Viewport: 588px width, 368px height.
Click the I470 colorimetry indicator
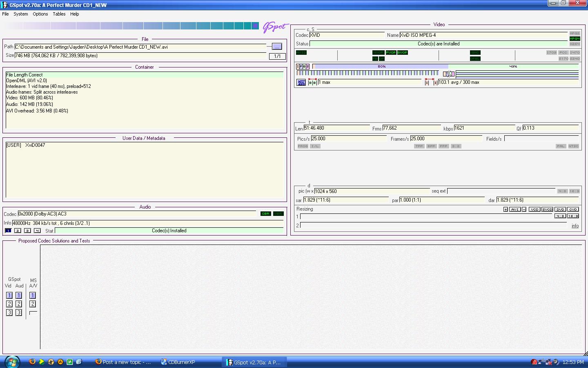pos(575,52)
